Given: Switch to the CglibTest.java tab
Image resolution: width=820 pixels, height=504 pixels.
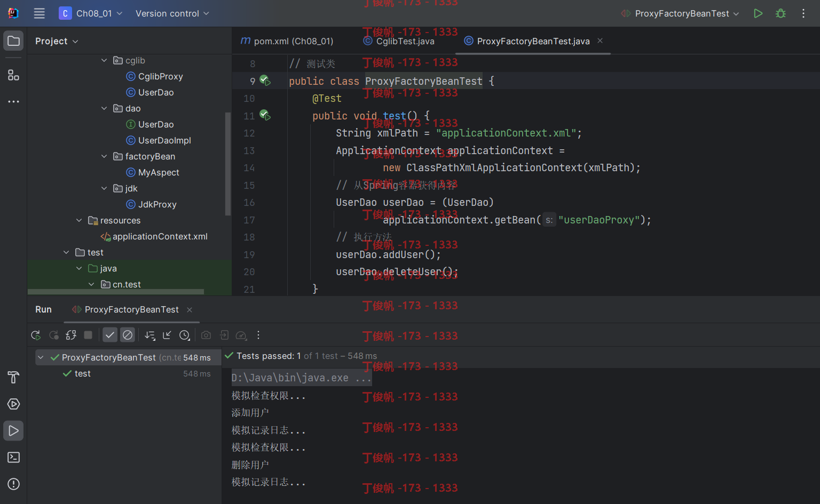Looking at the screenshot, I should [399, 41].
